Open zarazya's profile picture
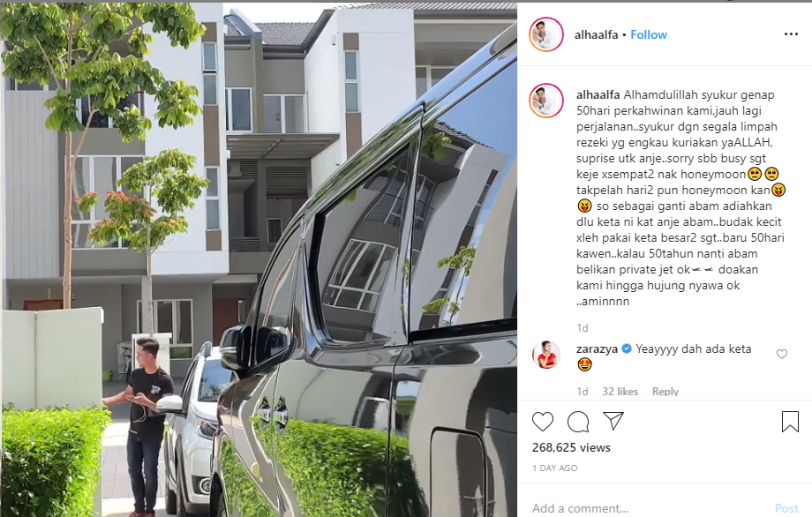This screenshot has height=517, width=812. coord(545,355)
